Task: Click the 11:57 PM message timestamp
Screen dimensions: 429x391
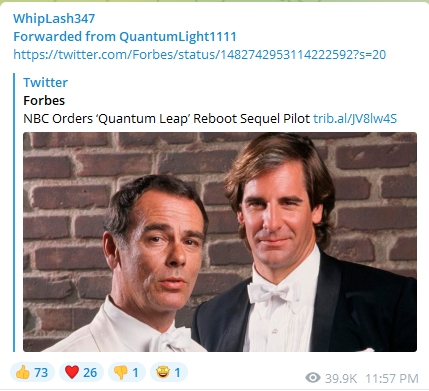Action: click(392, 378)
